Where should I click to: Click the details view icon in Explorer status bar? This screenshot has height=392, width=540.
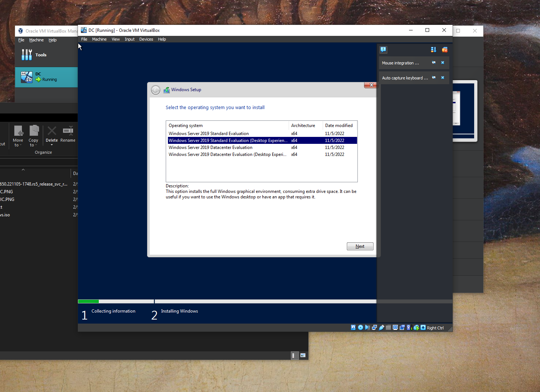click(x=295, y=355)
